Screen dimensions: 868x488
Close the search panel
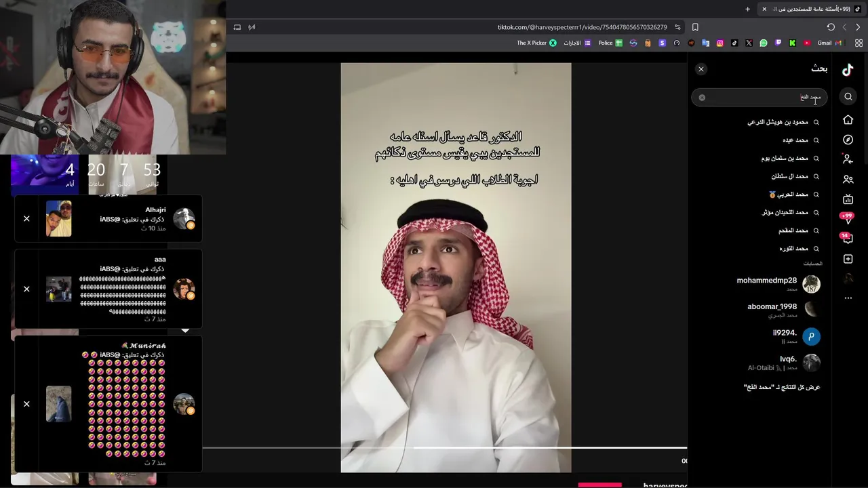(x=701, y=69)
